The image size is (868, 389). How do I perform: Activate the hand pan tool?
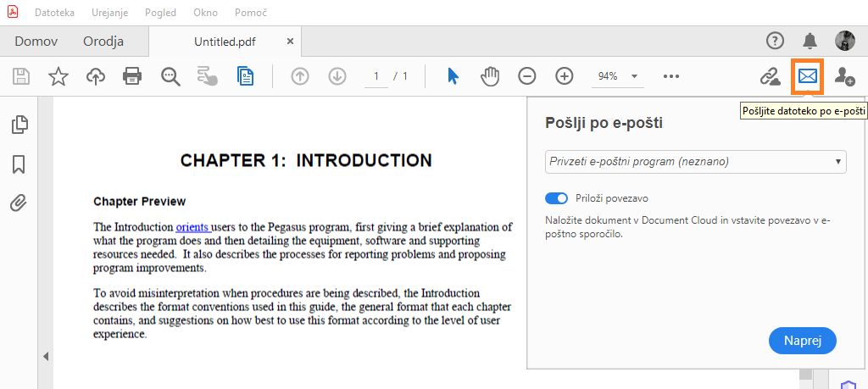click(490, 76)
